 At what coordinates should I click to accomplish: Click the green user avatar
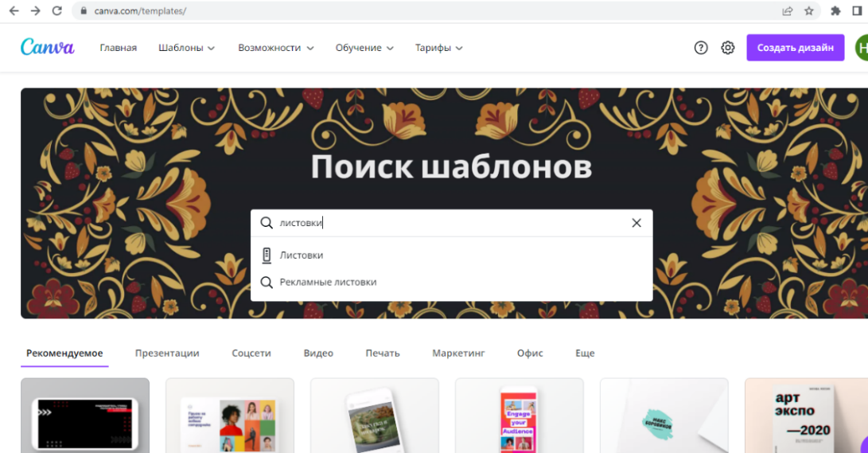click(x=862, y=48)
